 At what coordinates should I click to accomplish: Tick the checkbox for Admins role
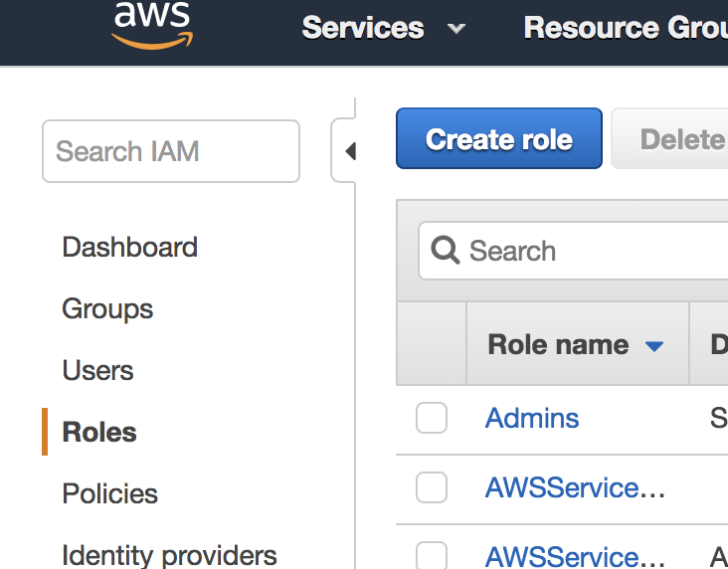432,419
